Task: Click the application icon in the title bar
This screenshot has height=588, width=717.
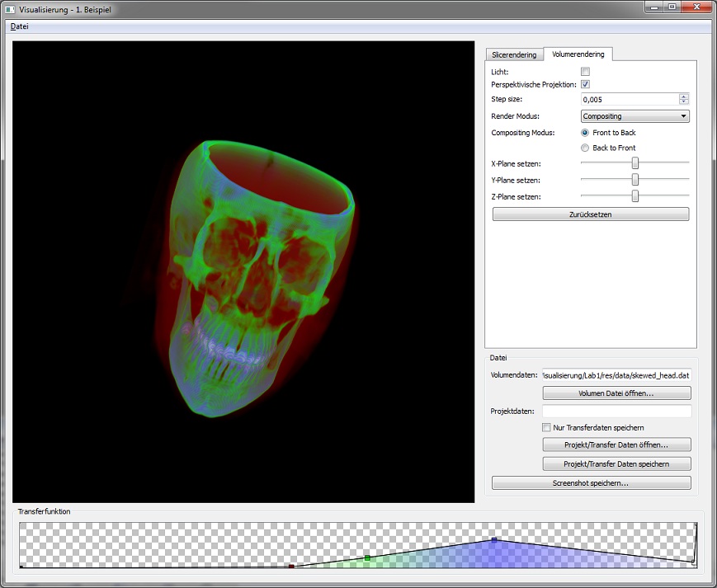Action: (11, 7)
